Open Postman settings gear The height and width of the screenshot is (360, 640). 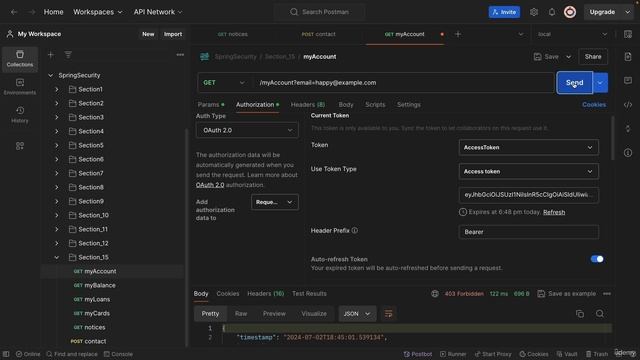pos(534,12)
